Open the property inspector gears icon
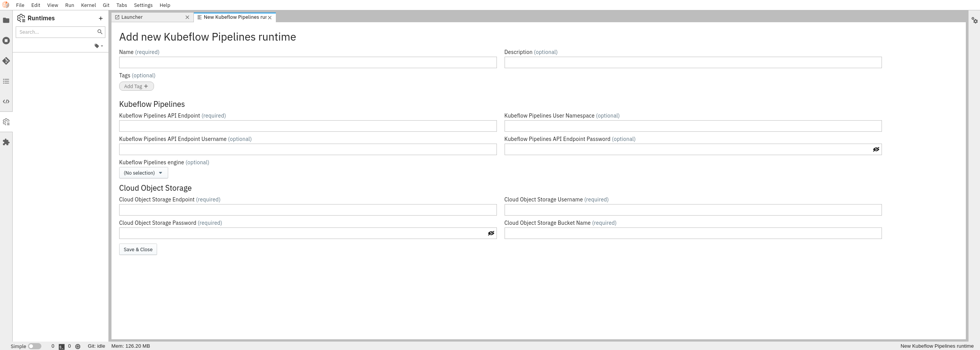This screenshot has width=980, height=350. (x=975, y=20)
